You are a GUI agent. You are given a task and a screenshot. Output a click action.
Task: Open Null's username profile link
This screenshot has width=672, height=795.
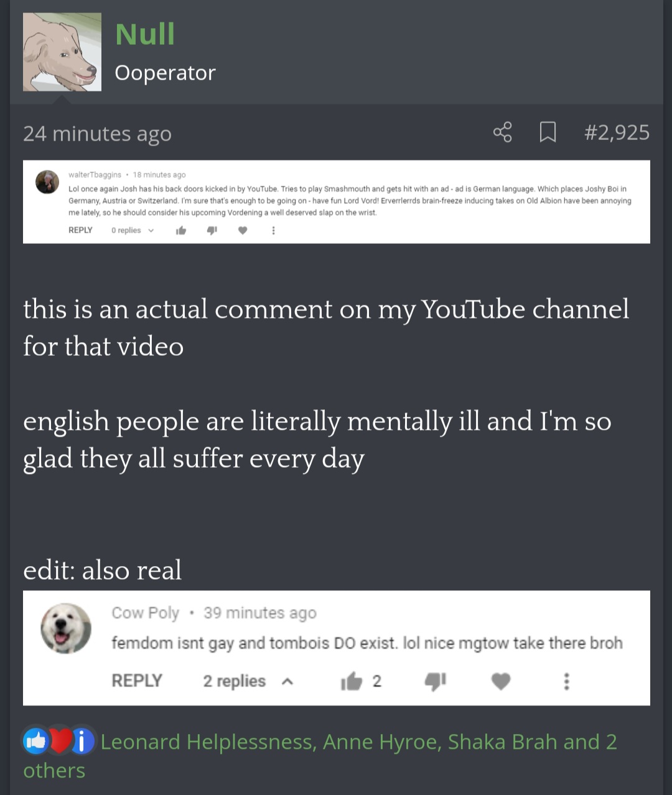[145, 34]
